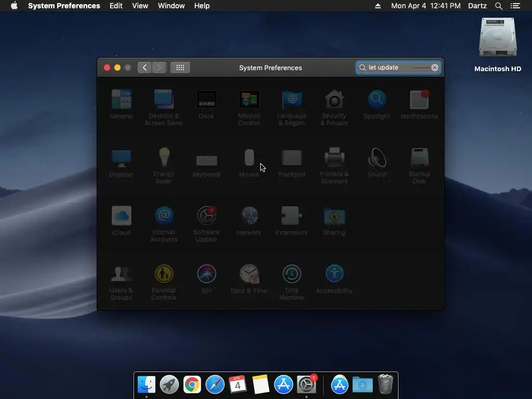The height and width of the screenshot is (399, 532).
Task: Open the Apple menu
Action: (14, 6)
